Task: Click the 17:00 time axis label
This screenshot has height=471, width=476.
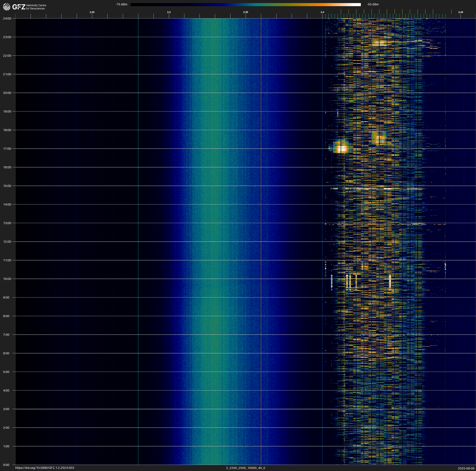Action: pyautogui.click(x=7, y=149)
